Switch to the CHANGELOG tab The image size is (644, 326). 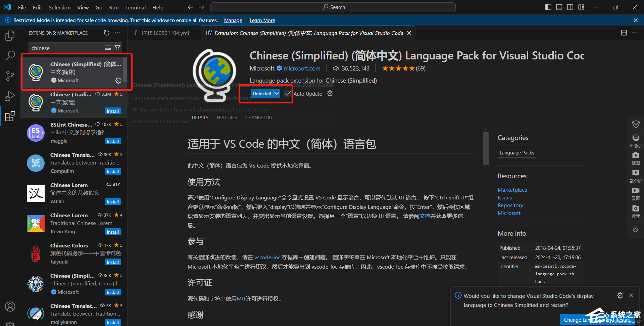pyautogui.click(x=258, y=117)
